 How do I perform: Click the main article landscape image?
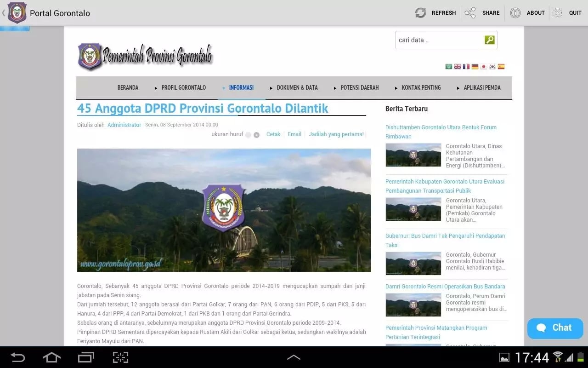pyautogui.click(x=224, y=210)
